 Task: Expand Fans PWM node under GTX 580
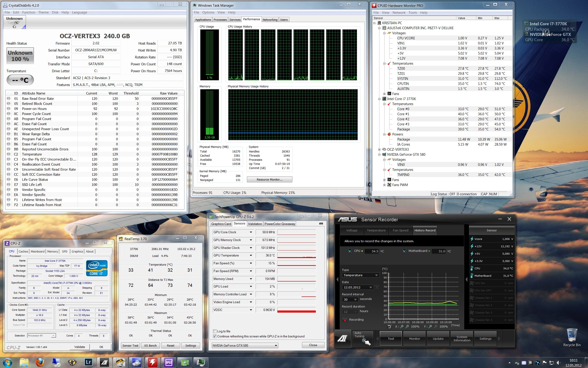point(384,185)
